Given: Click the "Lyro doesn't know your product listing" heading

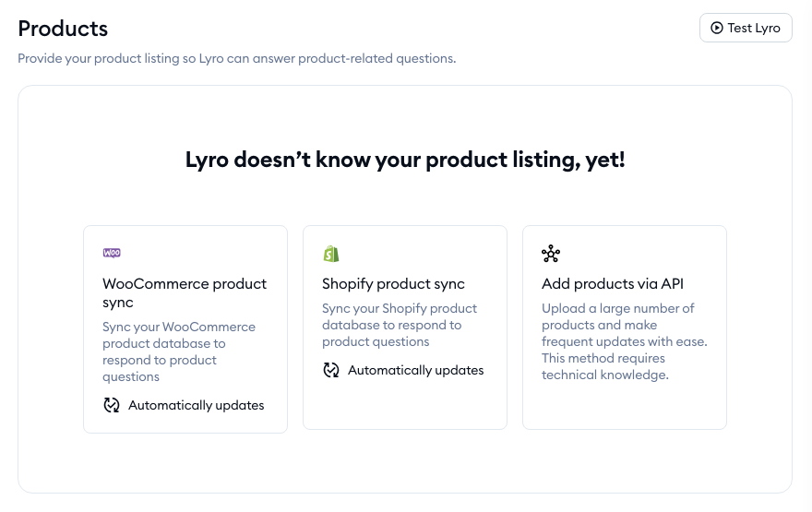Looking at the screenshot, I should tap(405, 160).
